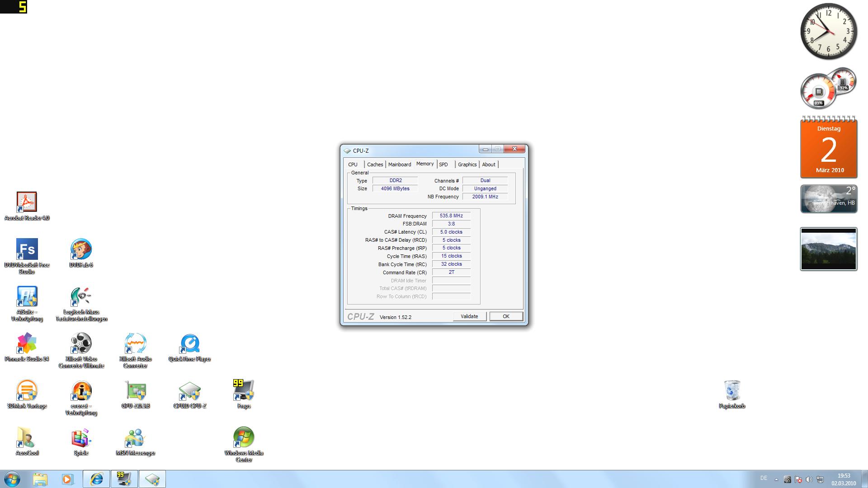This screenshot has width=868, height=488.
Task: Open the GPU-Z desktop shortcut
Action: tap(135, 391)
